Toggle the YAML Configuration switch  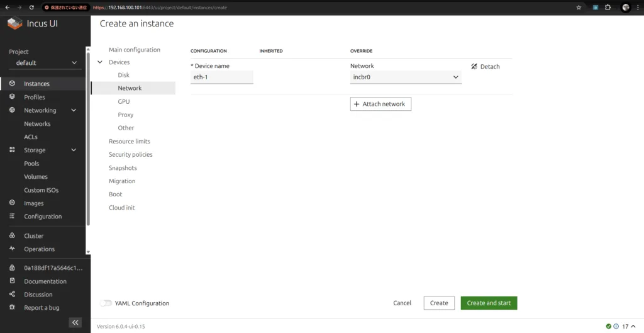tap(106, 303)
